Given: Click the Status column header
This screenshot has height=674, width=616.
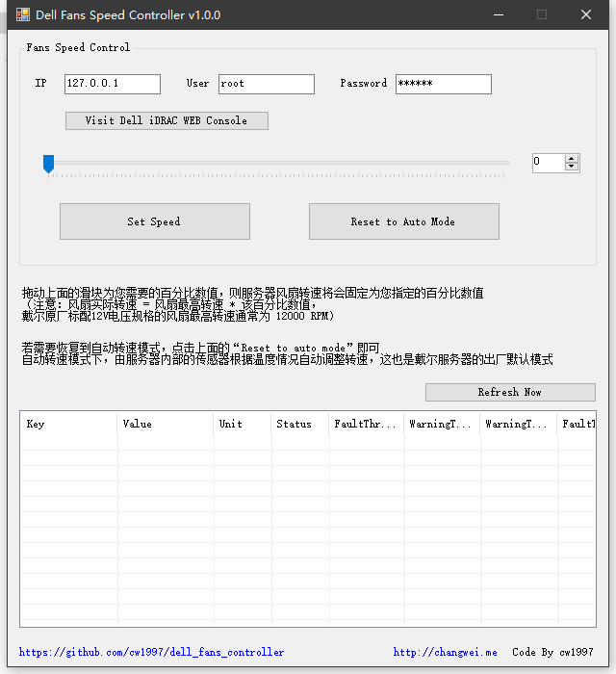Looking at the screenshot, I should (300, 424).
